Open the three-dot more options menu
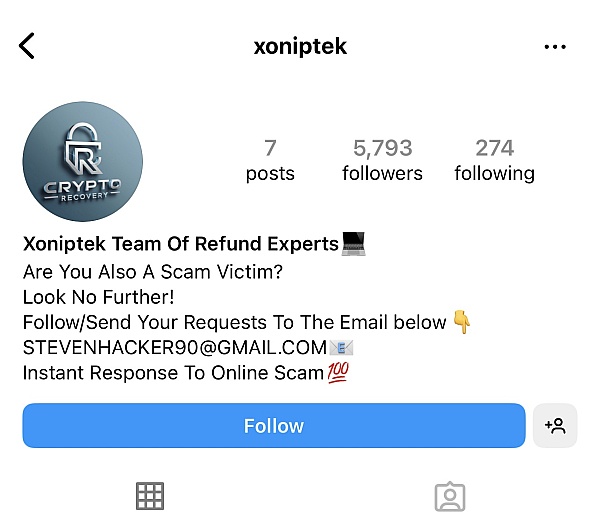The image size is (600, 520). click(555, 47)
